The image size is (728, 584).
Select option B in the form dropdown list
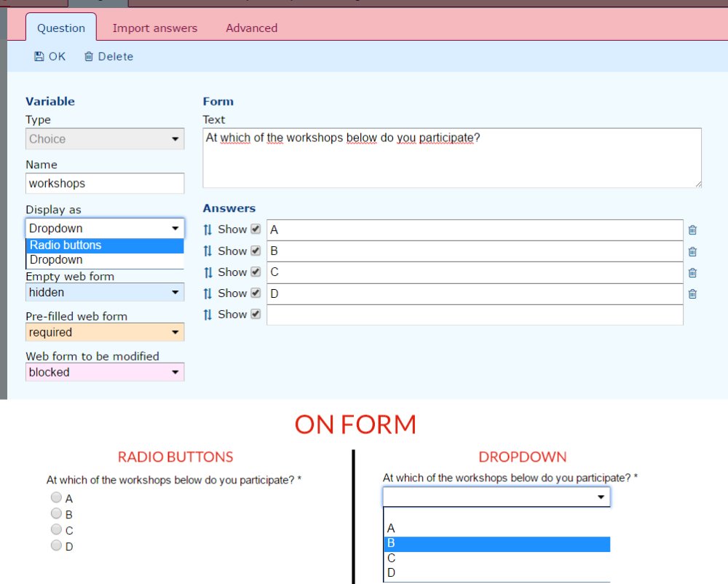[496, 544]
